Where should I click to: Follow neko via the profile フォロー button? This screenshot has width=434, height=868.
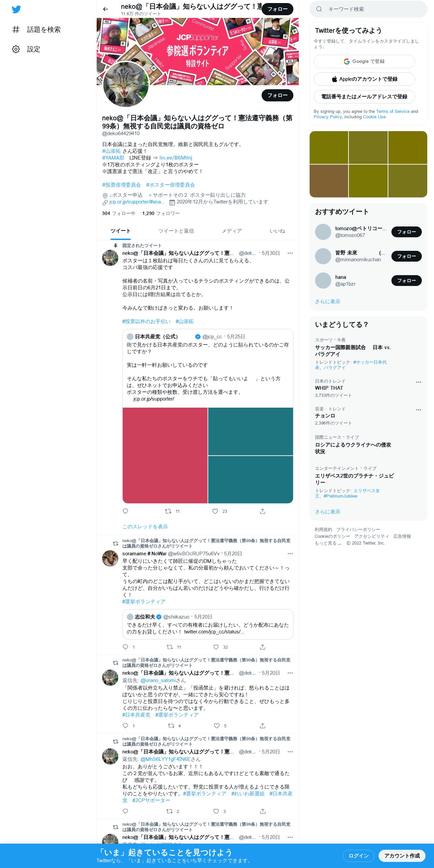pyautogui.click(x=278, y=95)
